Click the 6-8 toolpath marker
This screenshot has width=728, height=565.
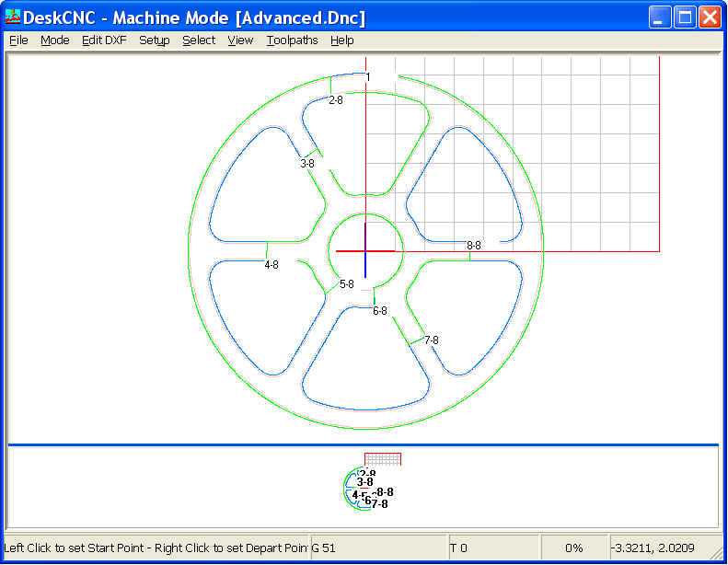click(x=380, y=311)
